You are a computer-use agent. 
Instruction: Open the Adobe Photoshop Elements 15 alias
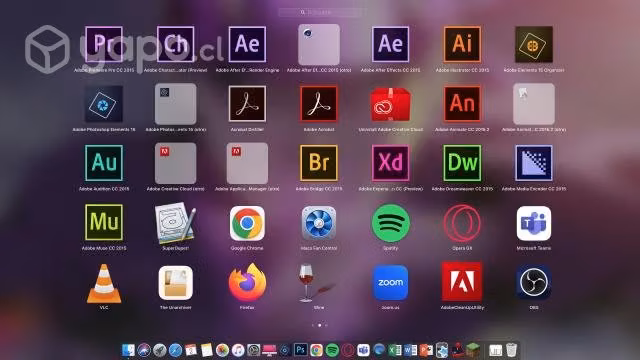[x=176, y=104]
